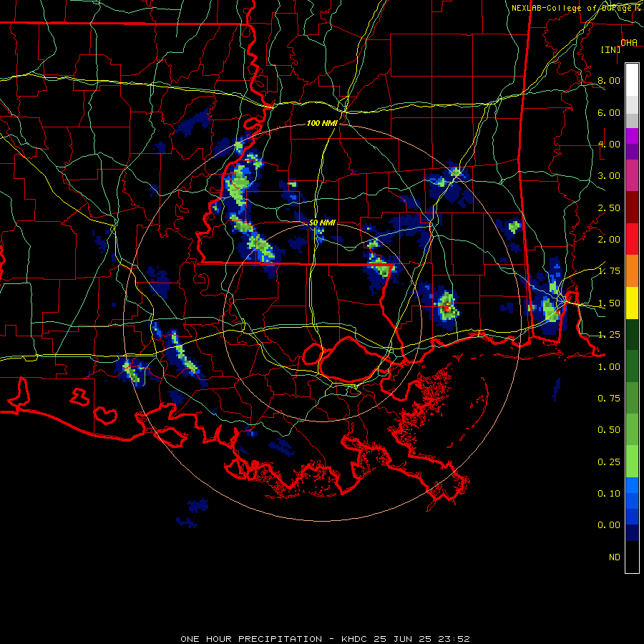Click the bright red legend swatch beside 2.00
Image resolution: width=644 pixels, height=644 pixels.
pyautogui.click(x=632, y=239)
